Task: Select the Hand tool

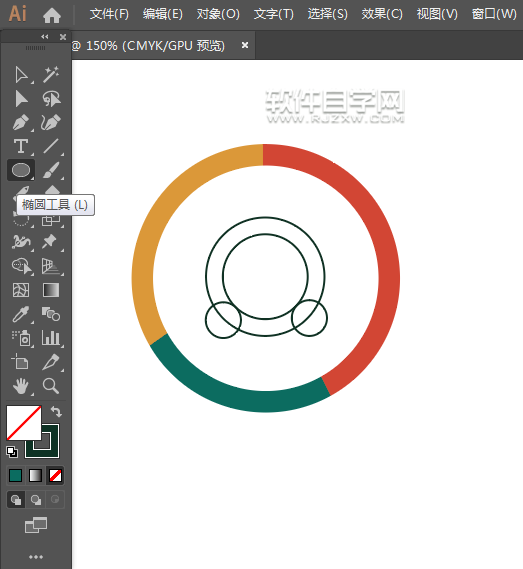Action: pos(21,386)
